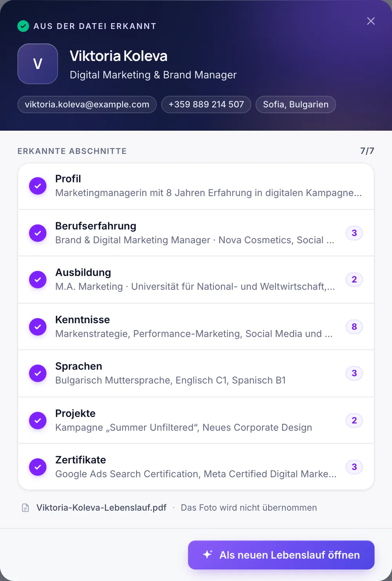Click the Ausbildung count badge 2
The height and width of the screenshot is (581, 392).
pos(354,280)
